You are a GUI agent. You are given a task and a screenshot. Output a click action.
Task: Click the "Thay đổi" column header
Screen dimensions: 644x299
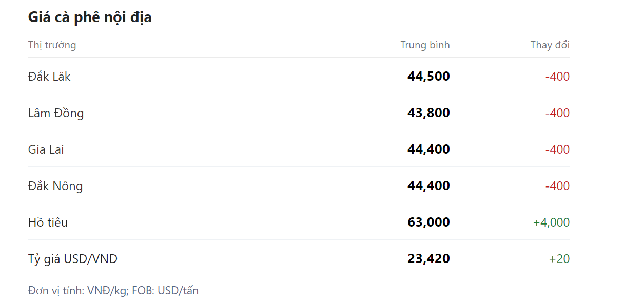(550, 45)
